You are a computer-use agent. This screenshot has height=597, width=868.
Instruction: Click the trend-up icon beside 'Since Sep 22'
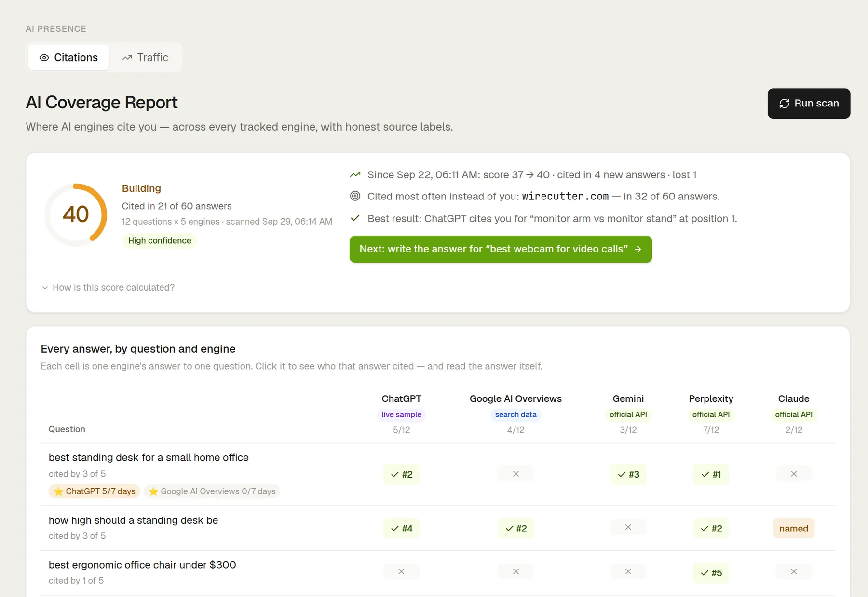[x=355, y=174]
